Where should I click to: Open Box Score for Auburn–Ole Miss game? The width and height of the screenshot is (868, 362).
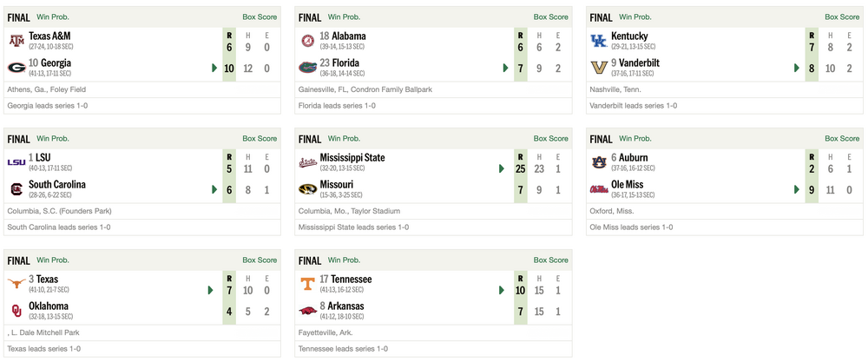[x=843, y=138]
